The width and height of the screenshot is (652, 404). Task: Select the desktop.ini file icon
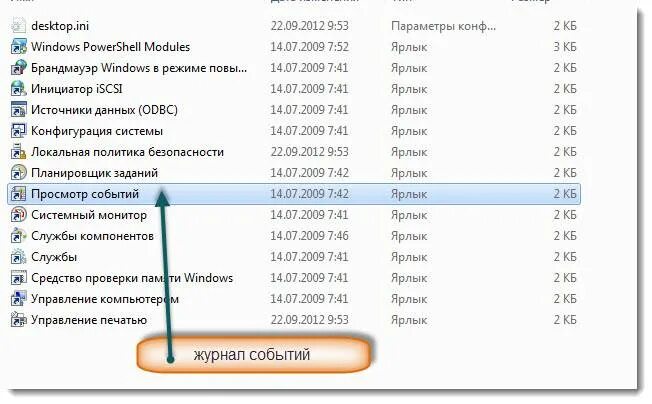click(18, 26)
